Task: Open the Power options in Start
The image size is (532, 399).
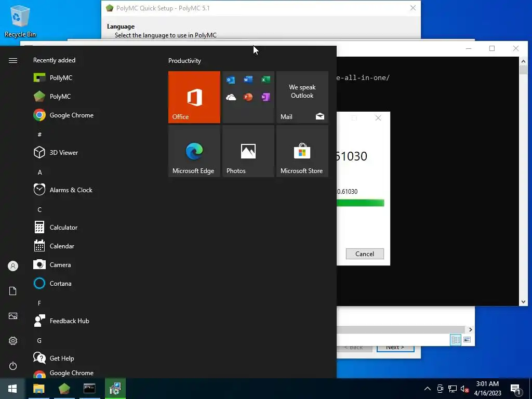Action: point(13,366)
